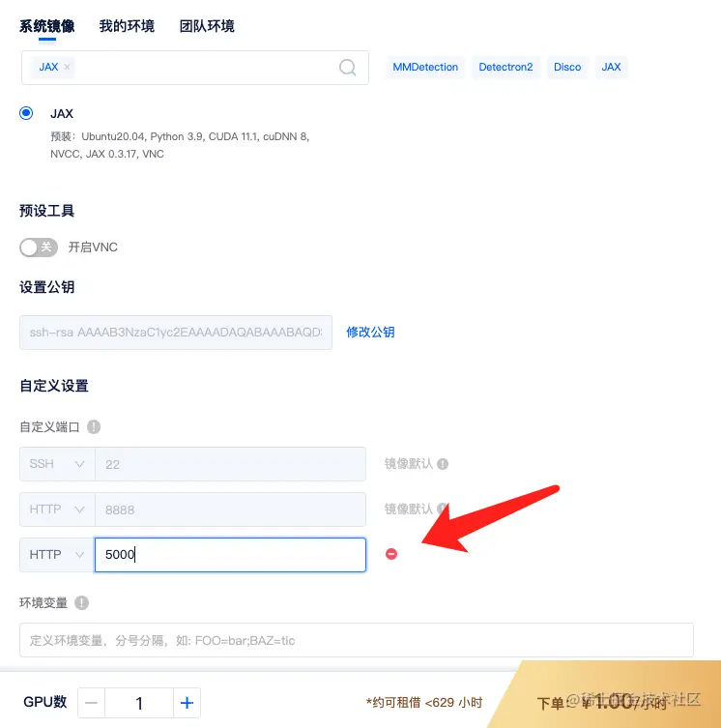Viewport: 721px width, 728px height.
Task: Decrease GPU count with minus button
Action: tap(92, 703)
